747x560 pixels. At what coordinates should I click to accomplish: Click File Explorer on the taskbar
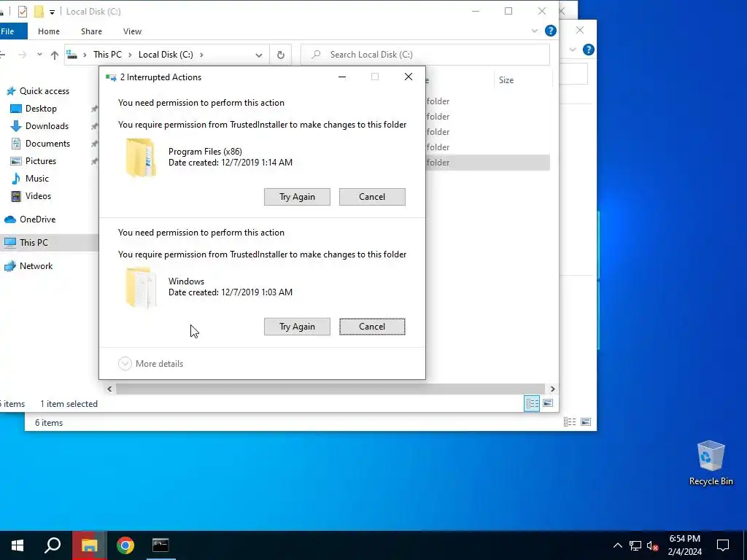(90, 545)
